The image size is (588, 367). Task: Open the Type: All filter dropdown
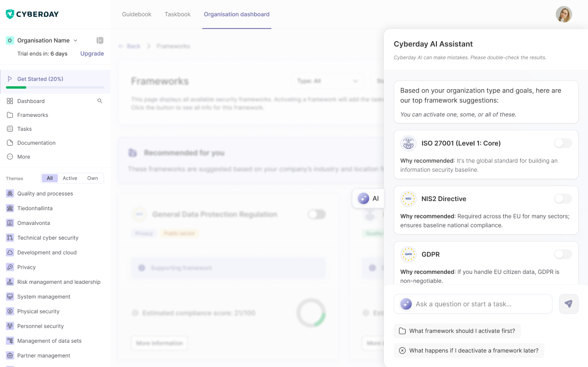(327, 81)
